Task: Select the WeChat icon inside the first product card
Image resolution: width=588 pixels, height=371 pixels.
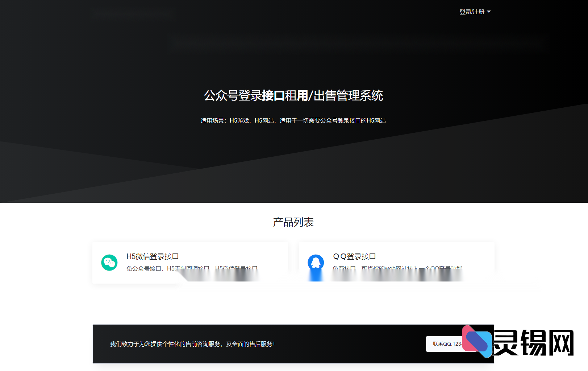Action: tap(109, 262)
